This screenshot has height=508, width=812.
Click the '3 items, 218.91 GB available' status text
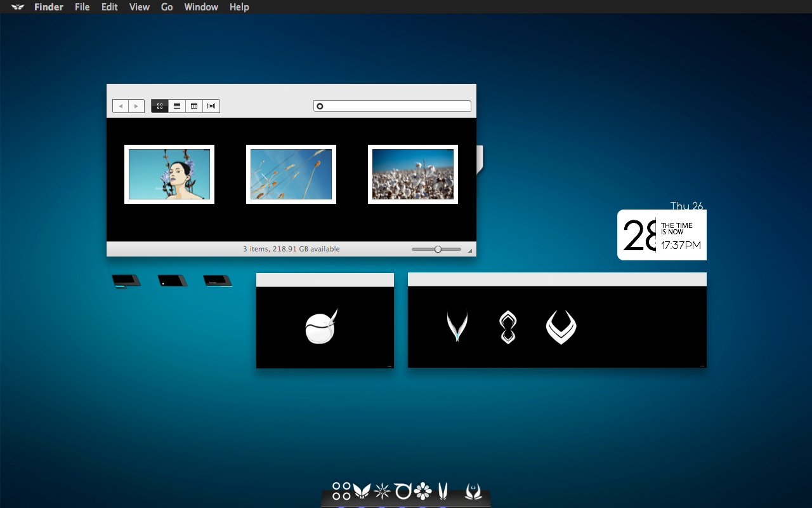click(x=291, y=249)
